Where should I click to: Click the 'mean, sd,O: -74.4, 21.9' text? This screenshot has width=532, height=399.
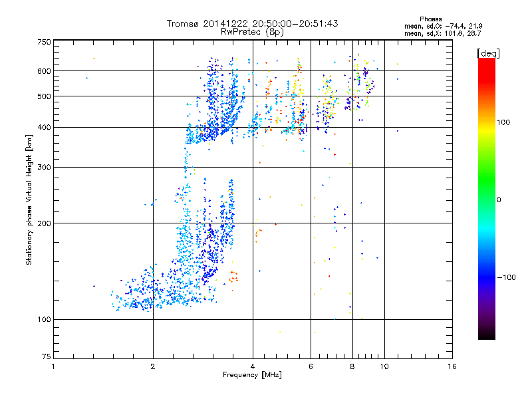click(x=443, y=27)
